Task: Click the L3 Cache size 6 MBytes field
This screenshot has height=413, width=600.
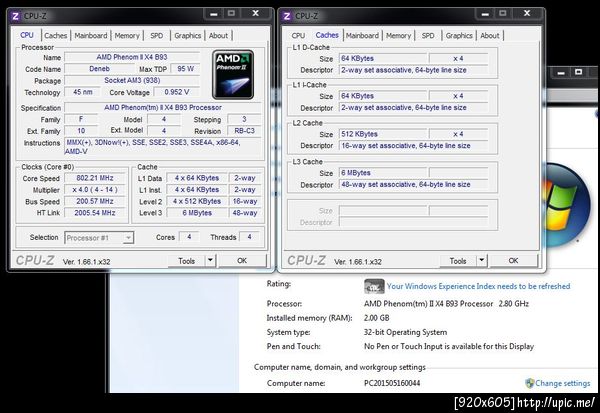Action: pos(383,173)
